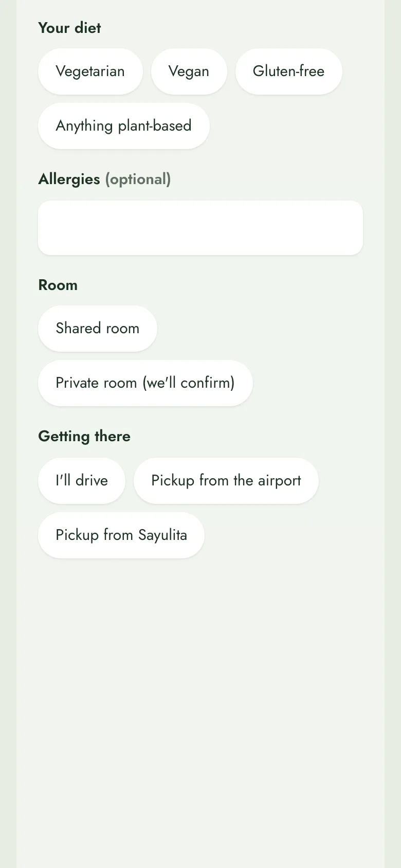Choose the Shared room option
Viewport: 401px width, 868px height.
tap(97, 329)
